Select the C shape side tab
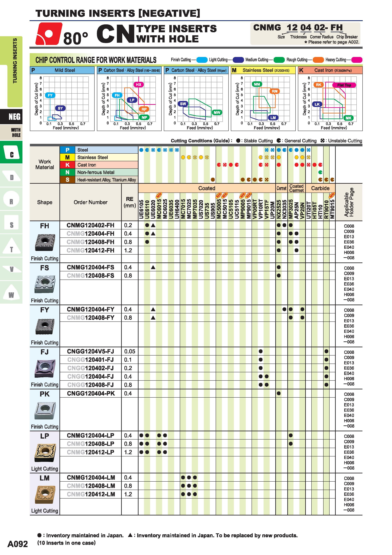The height and width of the screenshot is (555, 392). pyautogui.click(x=11, y=152)
